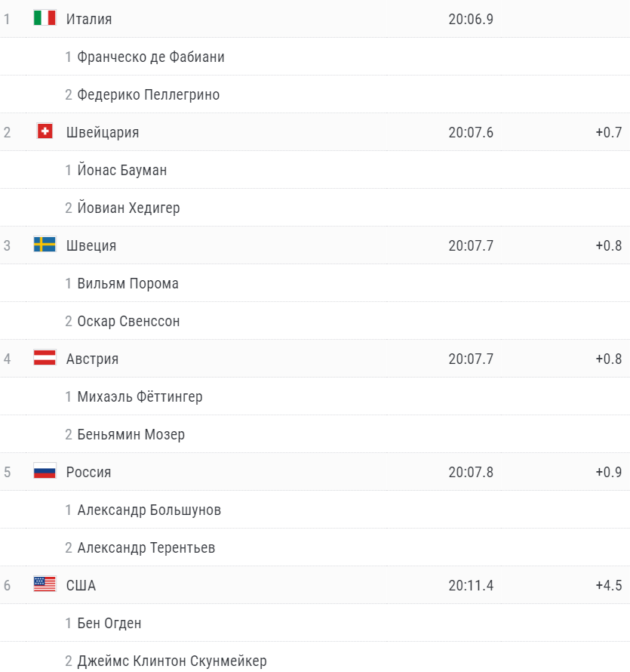Click the USA flag icon

45,584
